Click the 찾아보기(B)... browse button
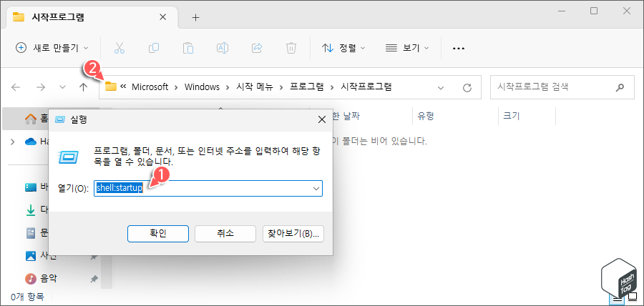 point(293,233)
